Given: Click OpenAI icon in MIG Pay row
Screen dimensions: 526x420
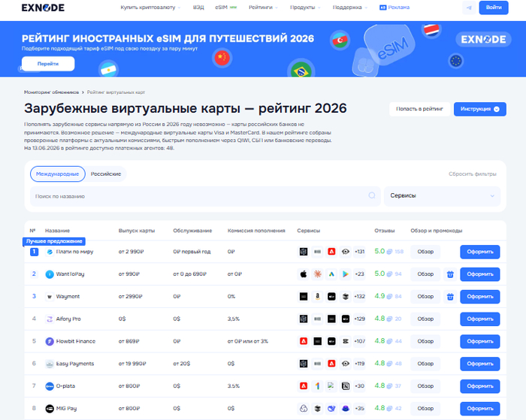Looking at the screenshot, I should tap(304, 409).
